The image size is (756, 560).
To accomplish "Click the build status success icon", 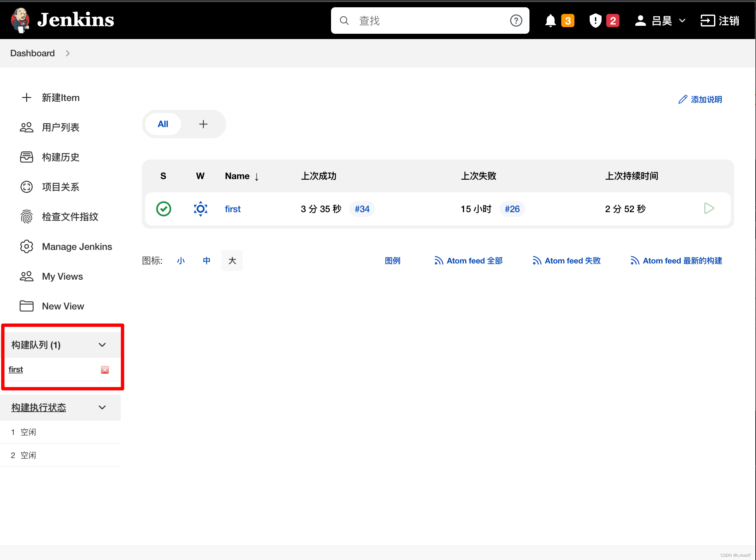I will (163, 208).
